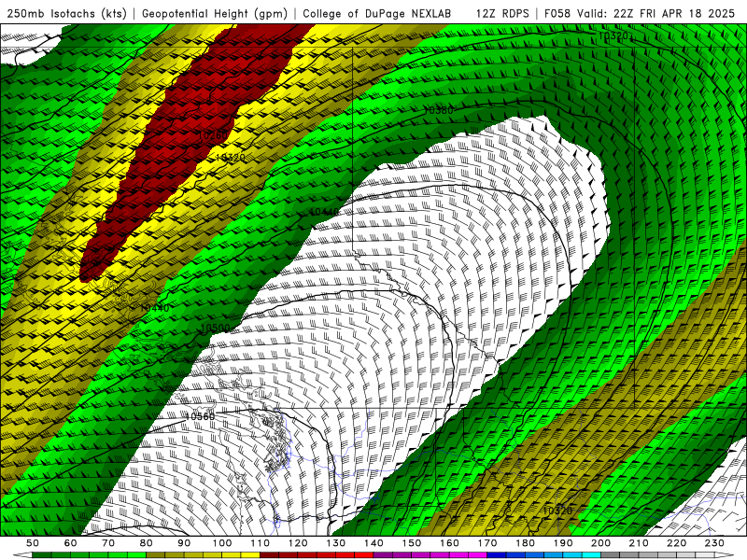Viewport: 747px width, 560px height.
Task: Click the color bar value 180
Action: click(525, 543)
